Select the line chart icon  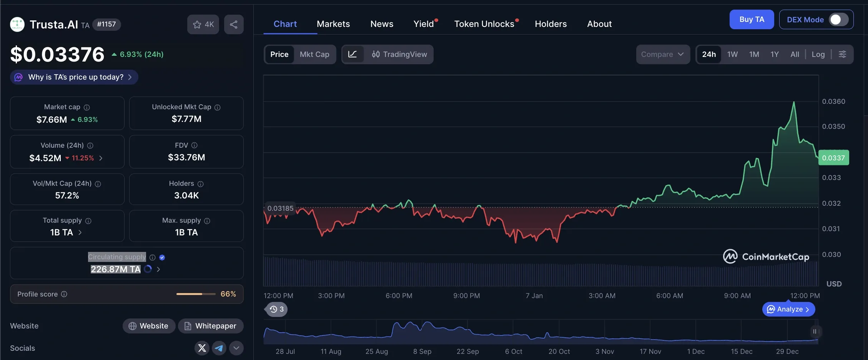353,54
